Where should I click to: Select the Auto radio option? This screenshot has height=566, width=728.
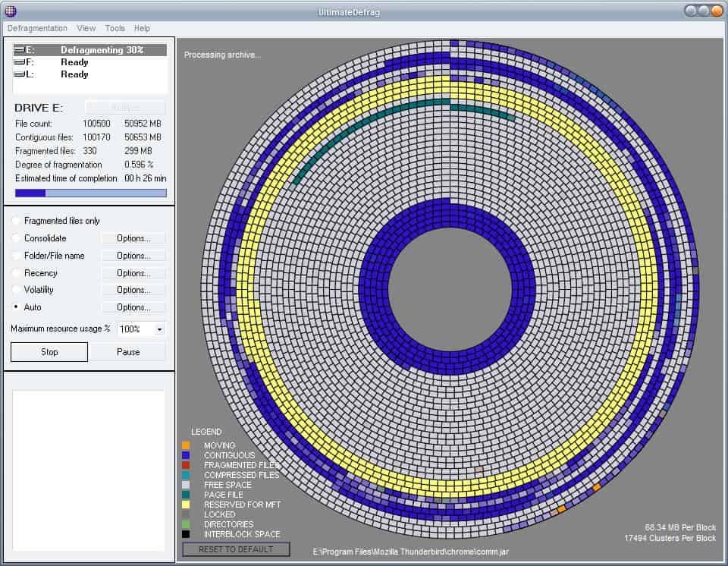click(x=16, y=307)
